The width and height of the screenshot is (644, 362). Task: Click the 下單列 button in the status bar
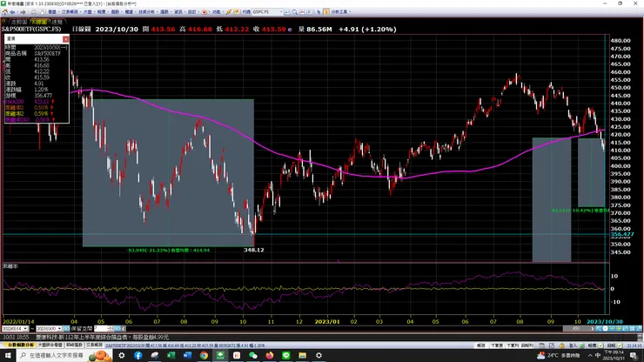(513, 345)
